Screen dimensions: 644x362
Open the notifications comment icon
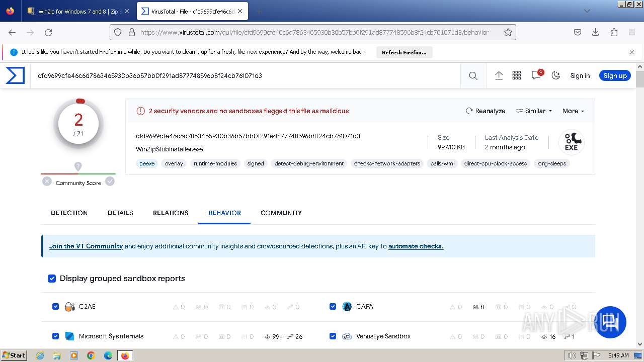(536, 75)
